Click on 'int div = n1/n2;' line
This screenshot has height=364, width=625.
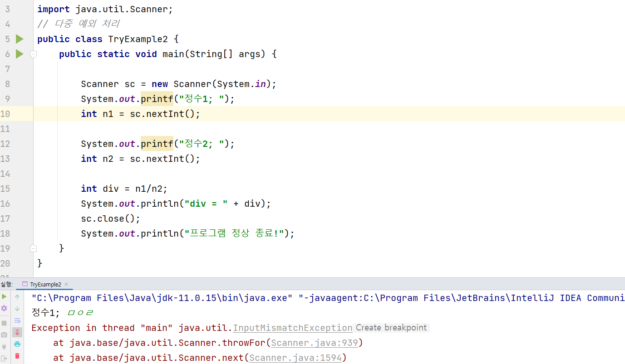pos(124,189)
